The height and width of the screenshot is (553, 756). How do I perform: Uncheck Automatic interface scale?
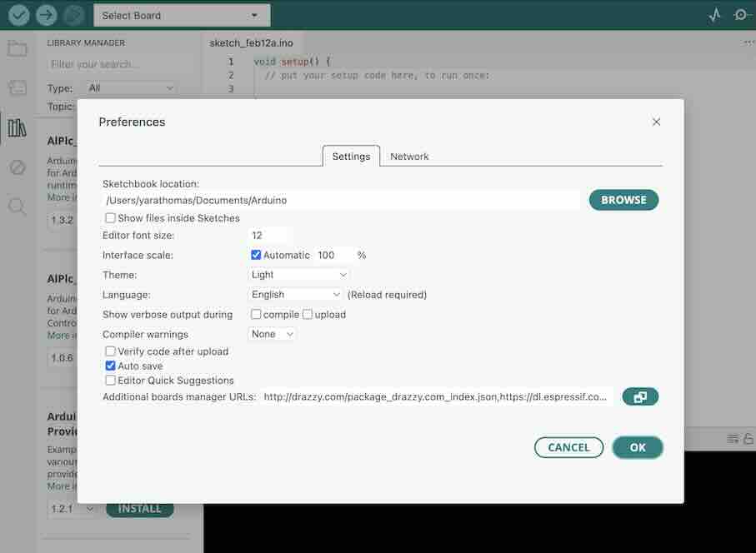(x=256, y=255)
